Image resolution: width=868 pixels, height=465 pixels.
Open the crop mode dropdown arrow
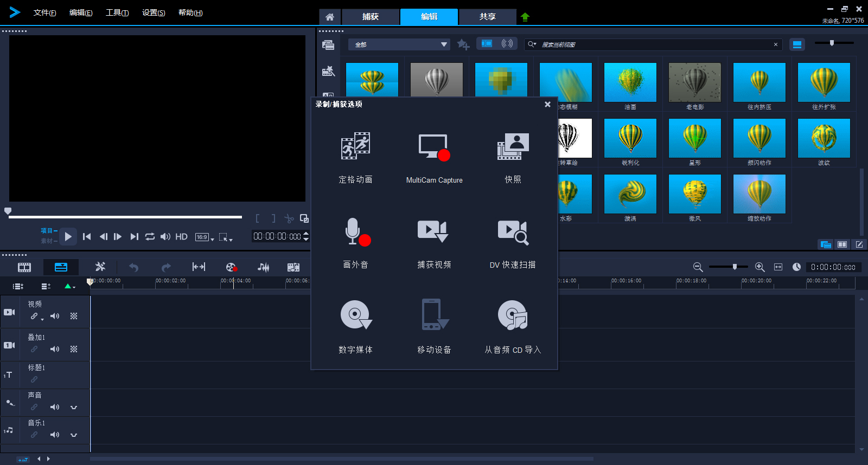point(231,240)
